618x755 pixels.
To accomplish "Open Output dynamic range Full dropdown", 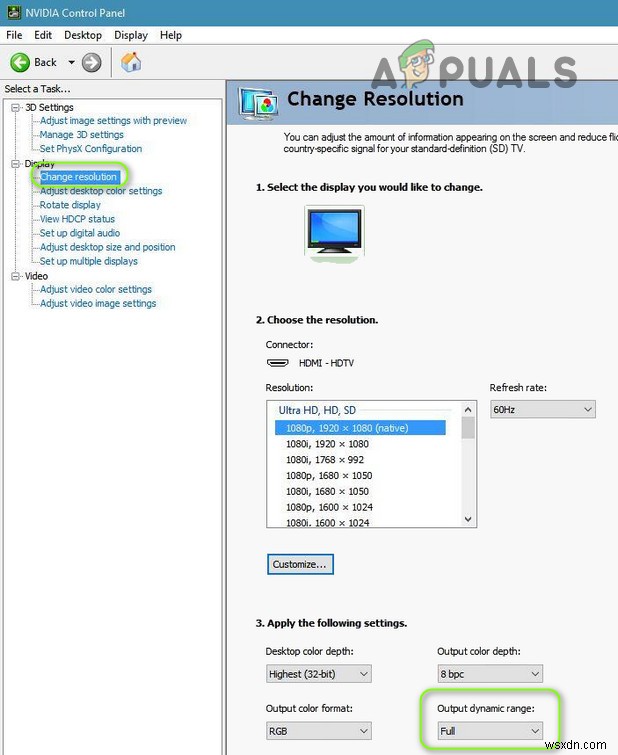I will pyautogui.click(x=490, y=731).
